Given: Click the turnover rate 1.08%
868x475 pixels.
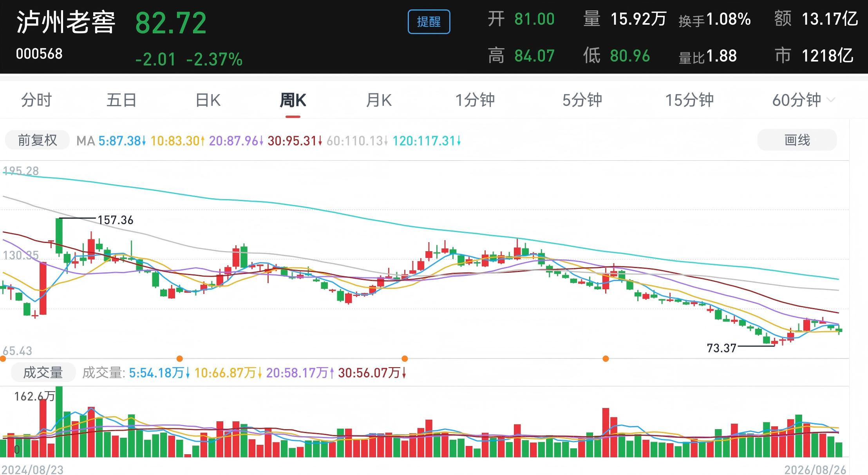Looking at the screenshot, I should coord(729,19).
